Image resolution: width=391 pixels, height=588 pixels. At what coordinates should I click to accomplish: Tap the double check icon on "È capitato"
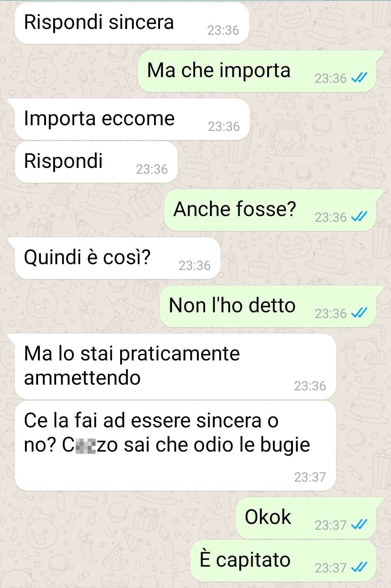360,567
